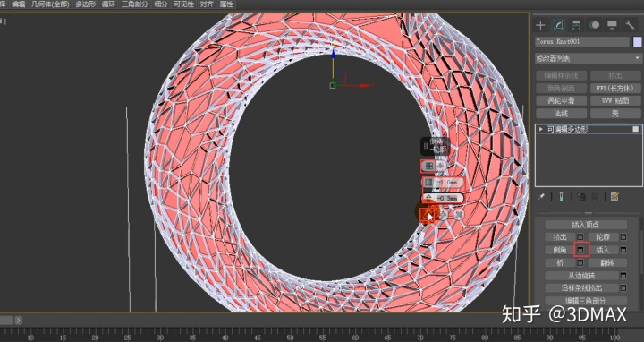Expand 可编辑多边形 stack entry arrow
Image resolution: width=644 pixels, height=342 pixels.
(x=540, y=129)
